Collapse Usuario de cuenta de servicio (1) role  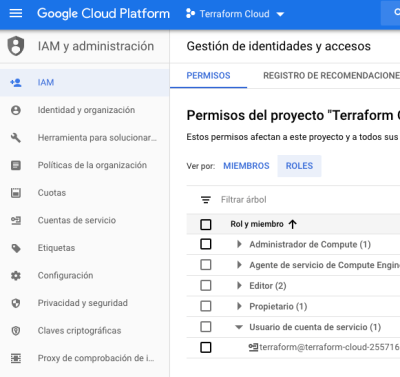239,327
